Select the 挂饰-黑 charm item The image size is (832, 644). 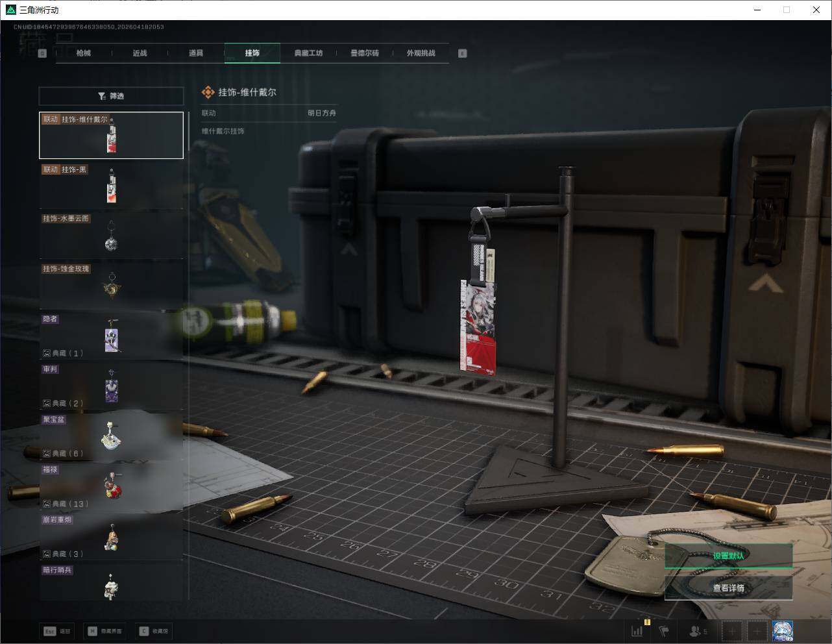pos(111,185)
